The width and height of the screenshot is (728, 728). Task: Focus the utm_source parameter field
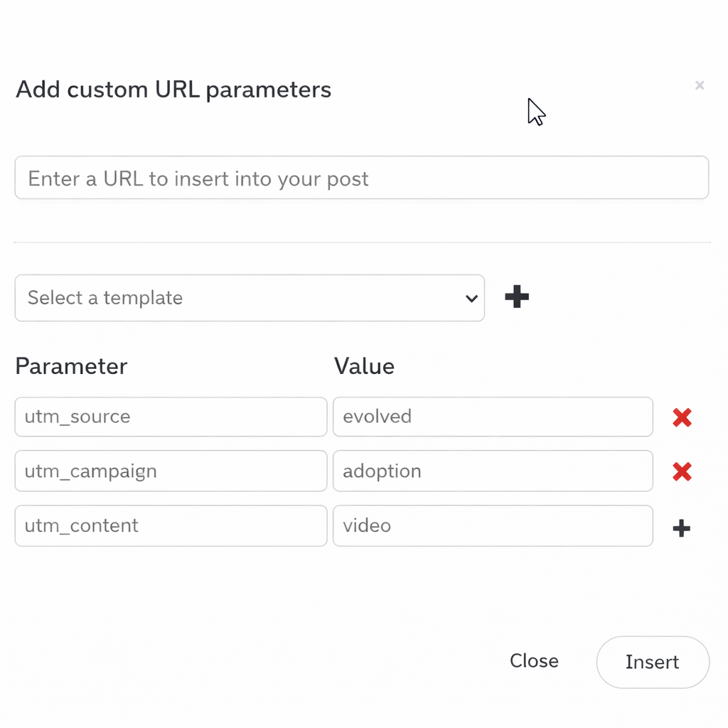(x=171, y=417)
